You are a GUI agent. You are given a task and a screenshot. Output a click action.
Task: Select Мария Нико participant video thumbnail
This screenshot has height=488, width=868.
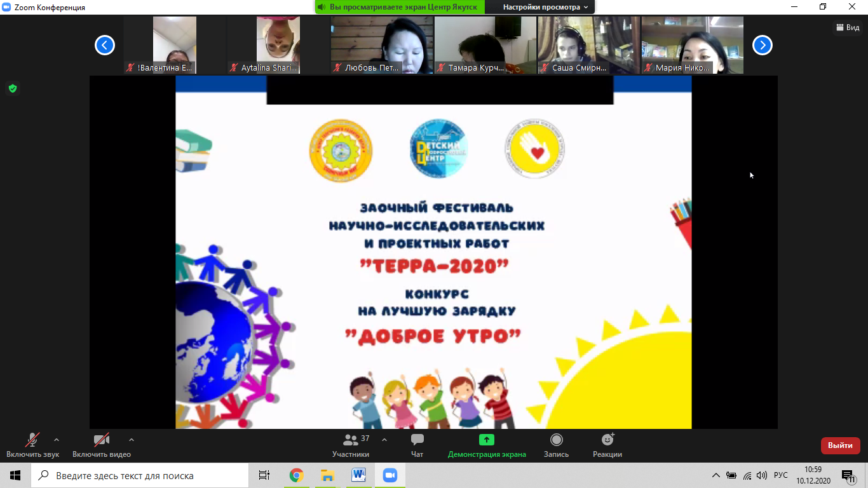693,45
